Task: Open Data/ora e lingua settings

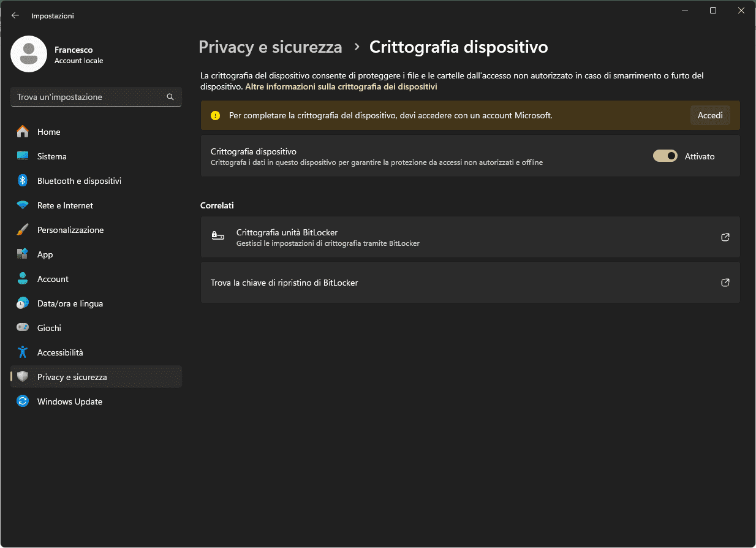Action: (70, 303)
